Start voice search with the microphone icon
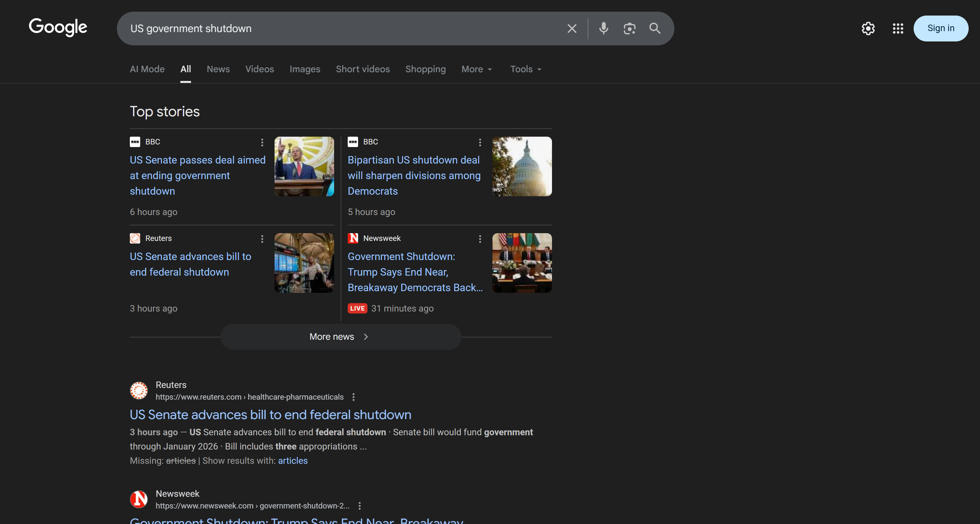Image resolution: width=980 pixels, height=524 pixels. pyautogui.click(x=603, y=28)
